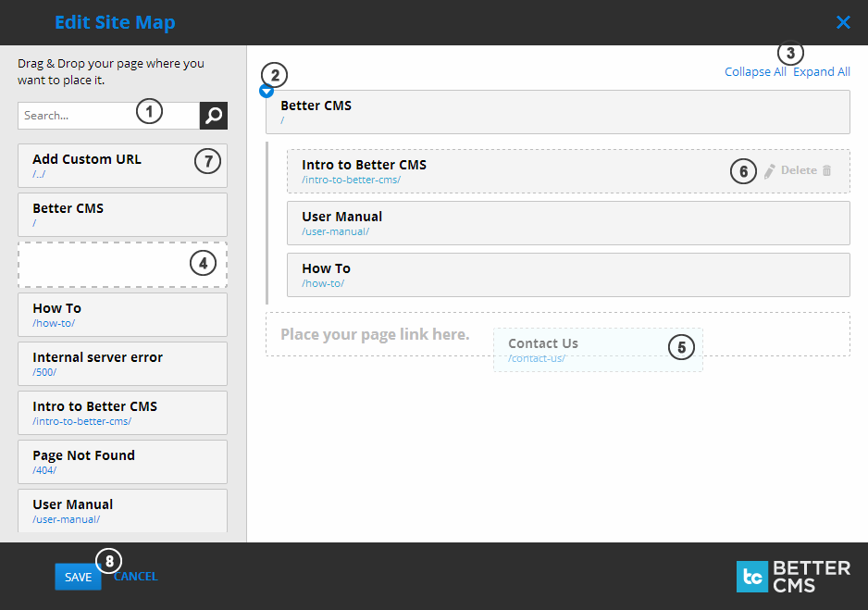Select Better CMS page in left list
The image size is (868, 610).
click(x=122, y=215)
